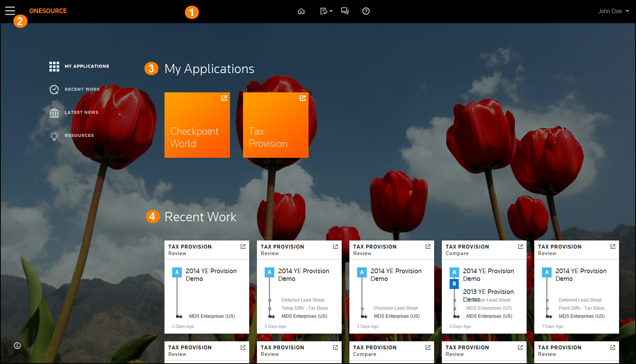Open the card dated 2 Days Ago
This screenshot has height=364, width=636.
207,287
